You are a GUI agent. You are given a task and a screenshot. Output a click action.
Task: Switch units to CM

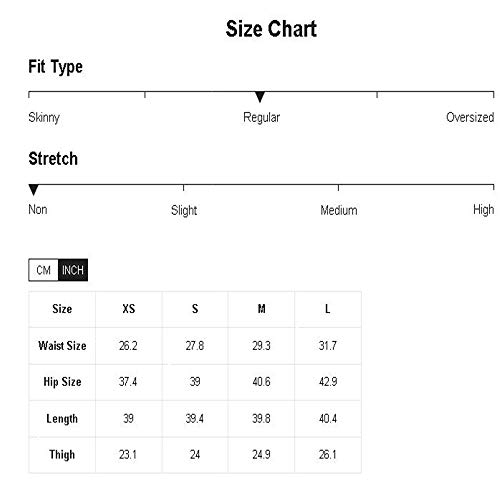pos(44,270)
